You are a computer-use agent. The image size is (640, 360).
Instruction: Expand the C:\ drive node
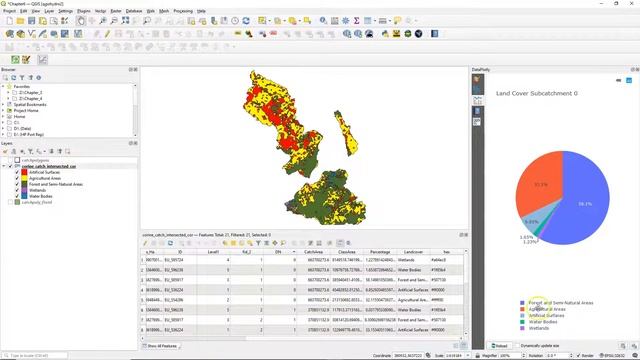pyautogui.click(x=3, y=122)
